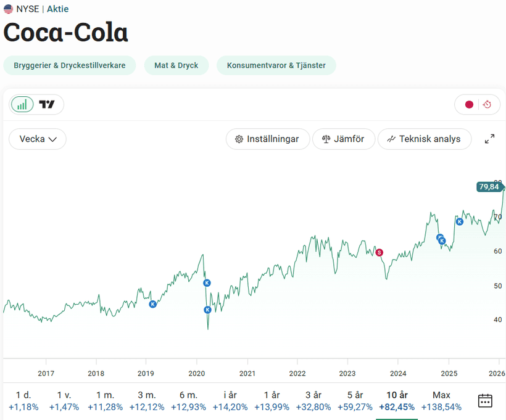Toggle the red live-price dot
Image resolution: width=506 pixels, height=420 pixels.
(469, 104)
